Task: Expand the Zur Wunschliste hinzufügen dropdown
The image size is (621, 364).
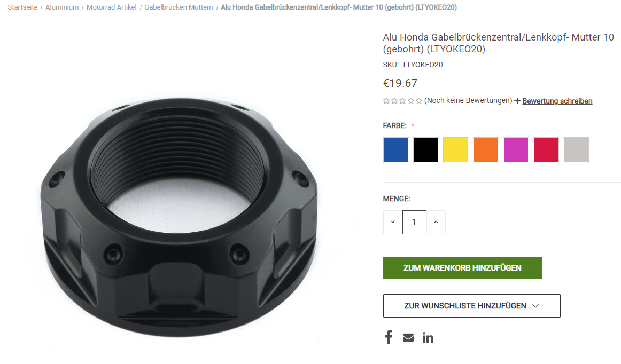Action: [x=472, y=306]
